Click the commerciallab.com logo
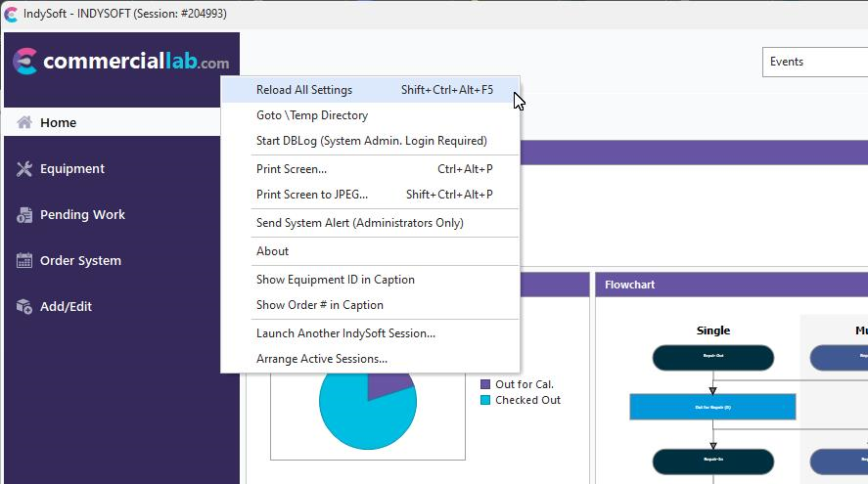Viewport: 868px width, 484px height. (x=121, y=62)
